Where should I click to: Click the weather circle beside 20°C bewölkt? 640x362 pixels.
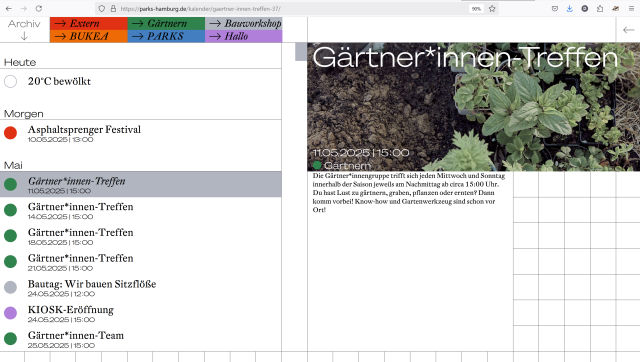pos(11,81)
